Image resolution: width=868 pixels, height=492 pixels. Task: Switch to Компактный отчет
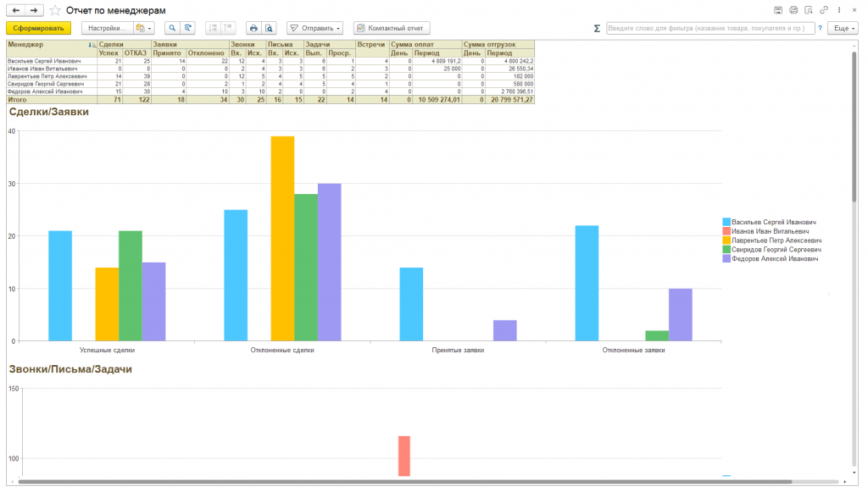(392, 28)
